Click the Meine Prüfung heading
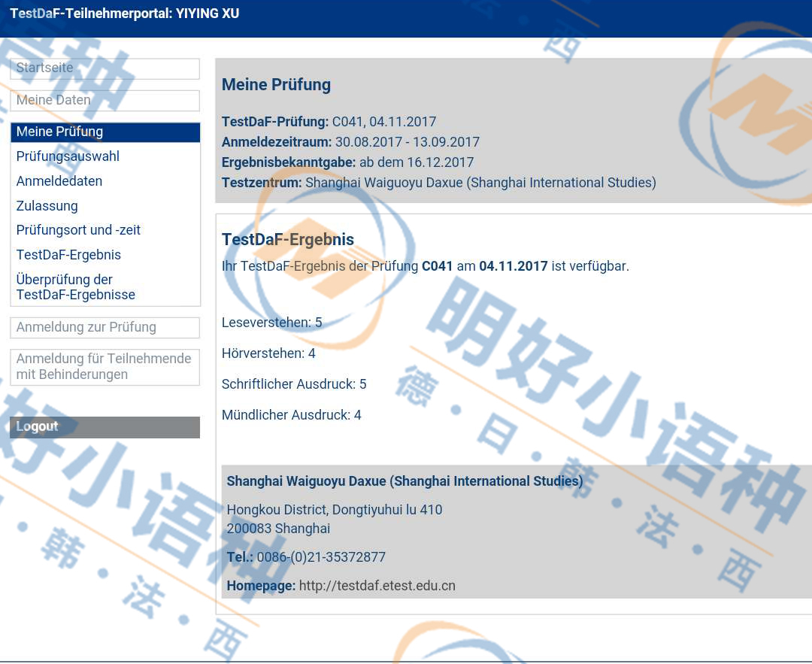 [x=276, y=85]
